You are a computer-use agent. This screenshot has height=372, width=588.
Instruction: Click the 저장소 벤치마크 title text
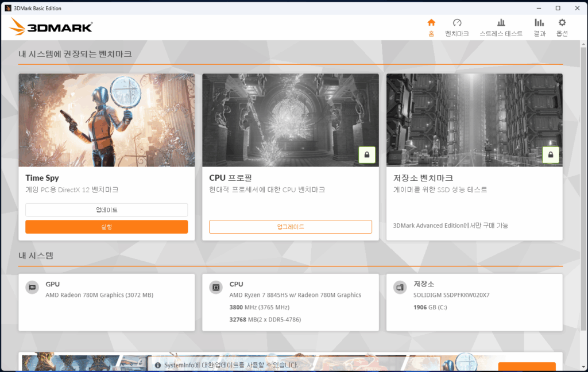coord(423,178)
